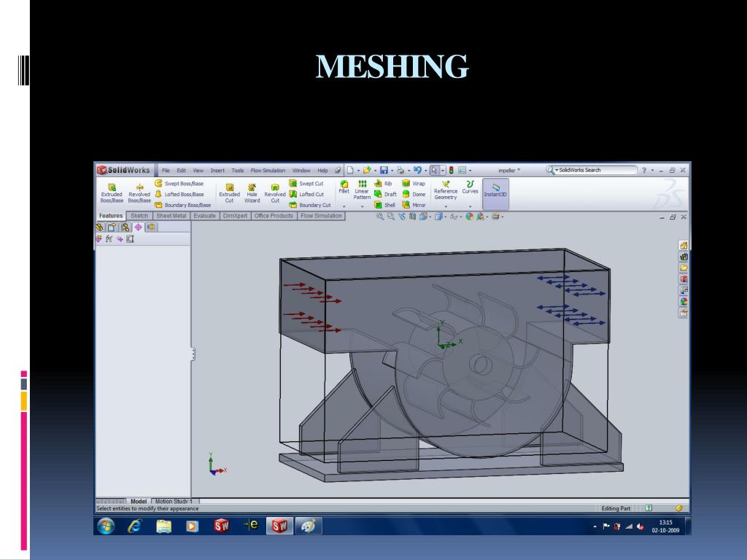Image resolution: width=747 pixels, height=560 pixels.
Task: Select the Draft feature
Action: pyautogui.click(x=385, y=194)
